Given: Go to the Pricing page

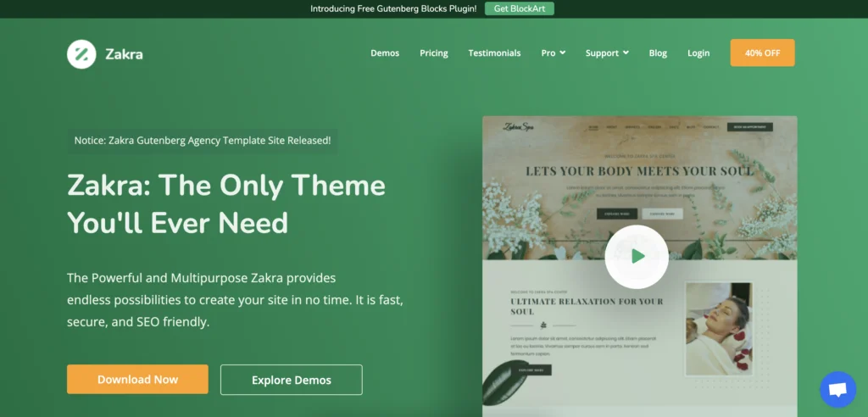Looking at the screenshot, I should 433,53.
